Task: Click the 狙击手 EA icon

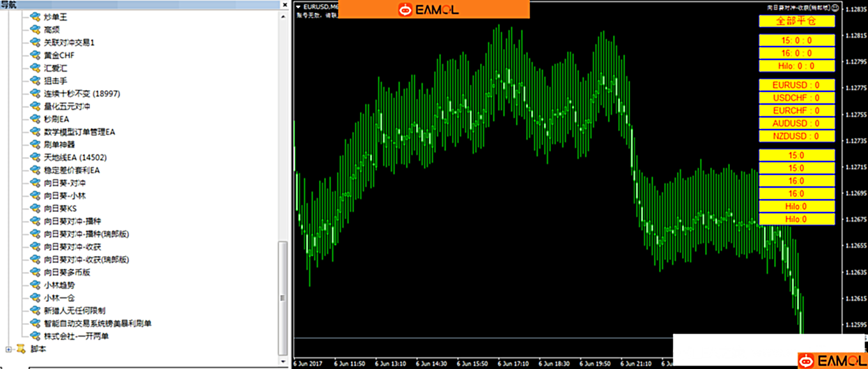Action: tap(34, 81)
